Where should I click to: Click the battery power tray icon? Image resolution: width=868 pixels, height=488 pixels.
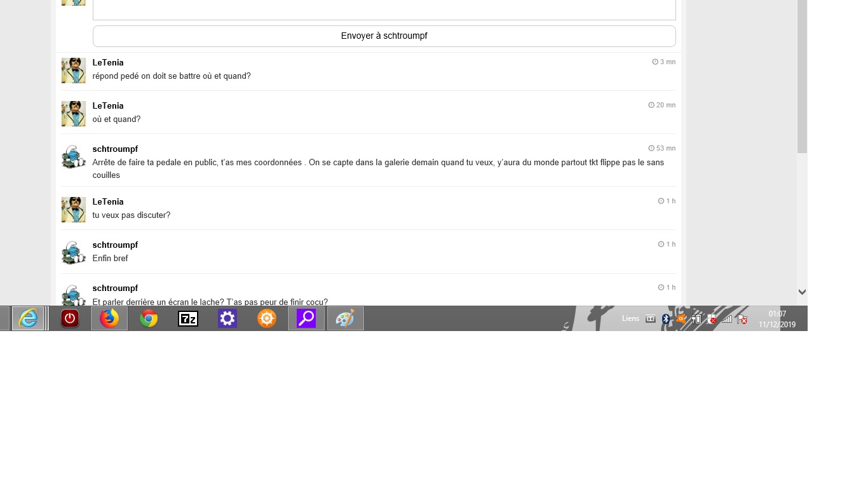coord(696,319)
